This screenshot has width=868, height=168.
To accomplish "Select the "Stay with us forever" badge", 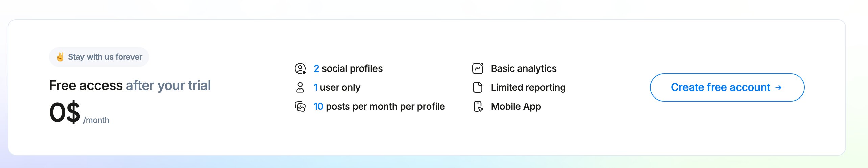I will pos(99,57).
